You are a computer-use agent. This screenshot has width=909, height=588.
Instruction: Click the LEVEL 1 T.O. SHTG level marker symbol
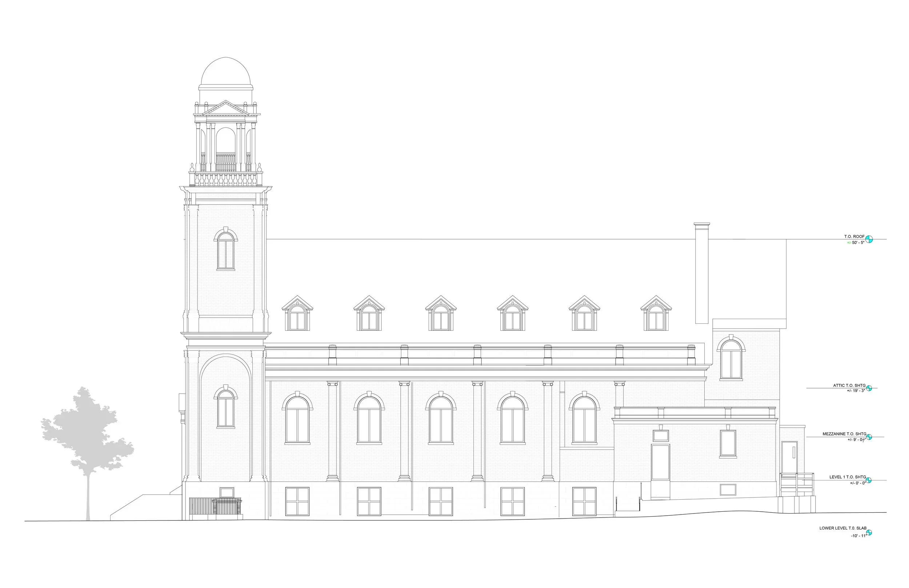pyautogui.click(x=869, y=480)
